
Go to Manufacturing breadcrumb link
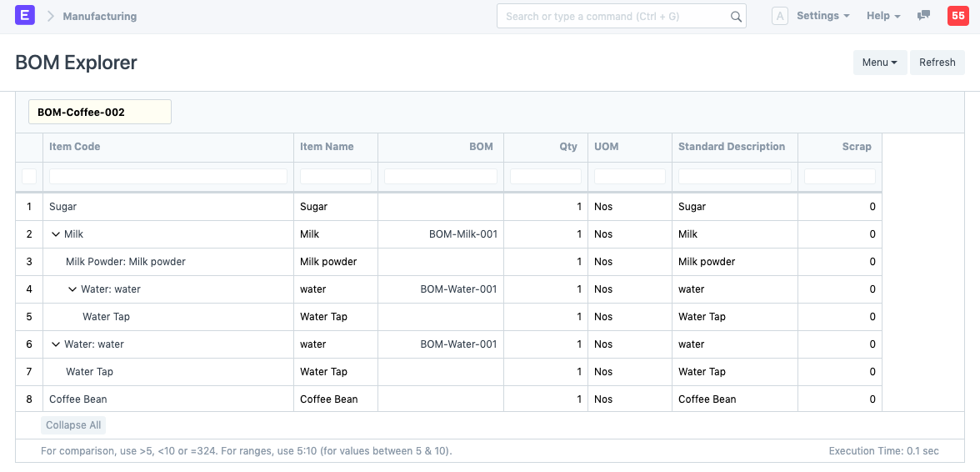[99, 16]
